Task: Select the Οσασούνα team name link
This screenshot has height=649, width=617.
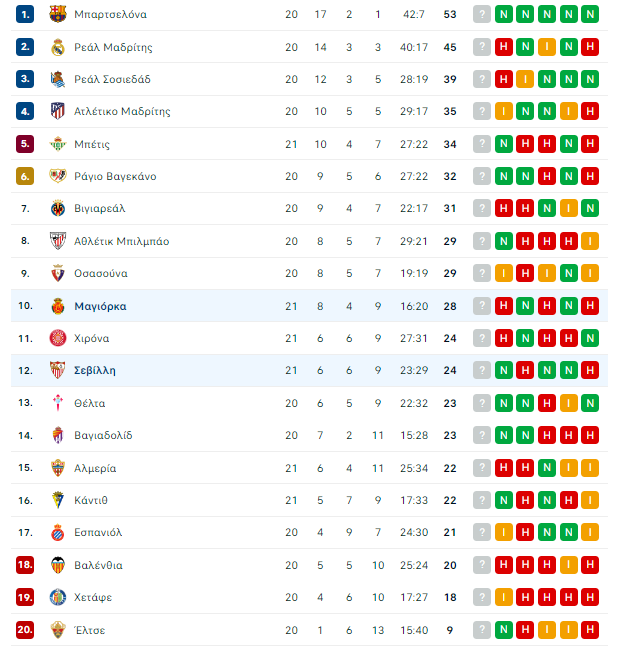Action: (x=101, y=274)
